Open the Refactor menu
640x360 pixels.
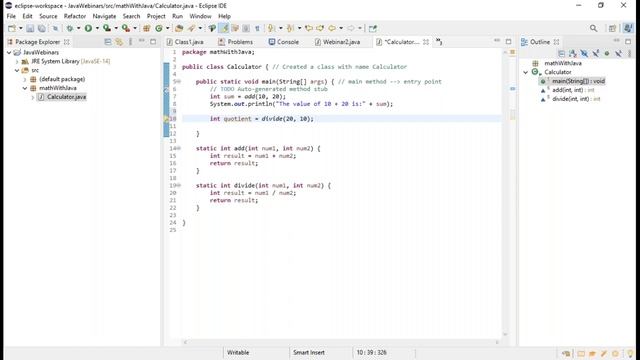pos(75,16)
